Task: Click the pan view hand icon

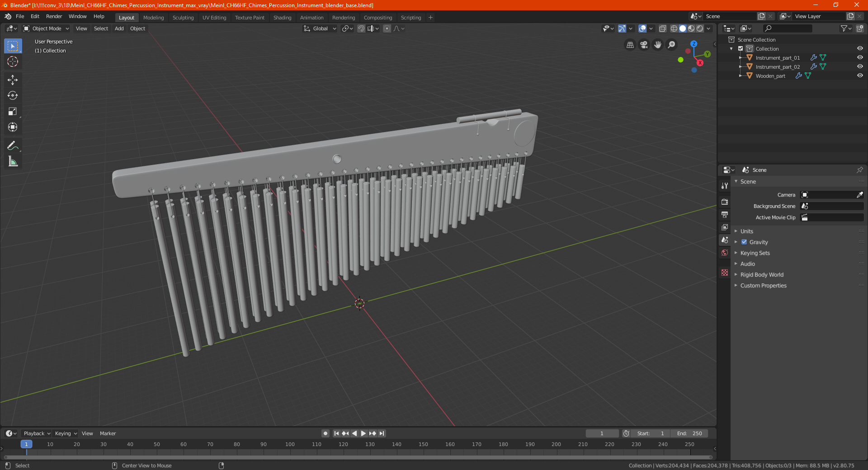Action: point(658,45)
